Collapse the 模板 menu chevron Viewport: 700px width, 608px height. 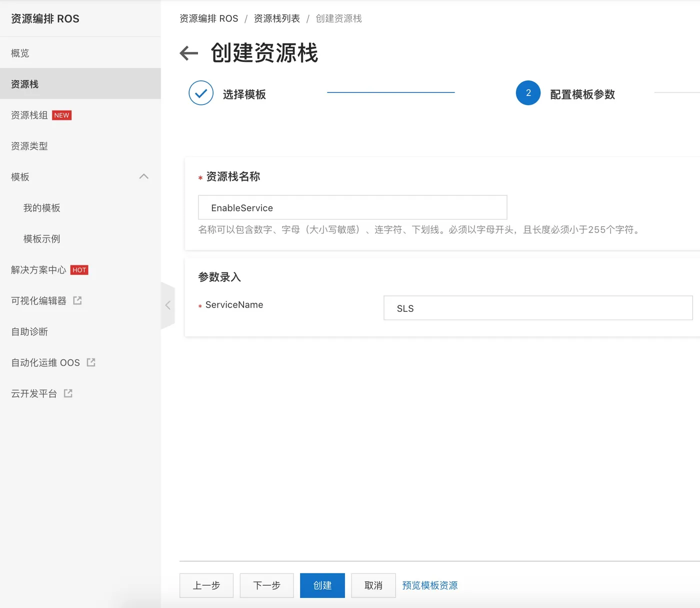coord(144,176)
